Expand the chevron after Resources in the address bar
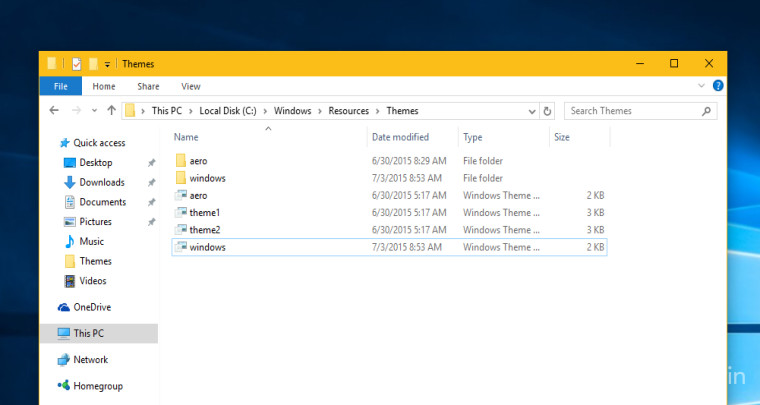 [378, 111]
